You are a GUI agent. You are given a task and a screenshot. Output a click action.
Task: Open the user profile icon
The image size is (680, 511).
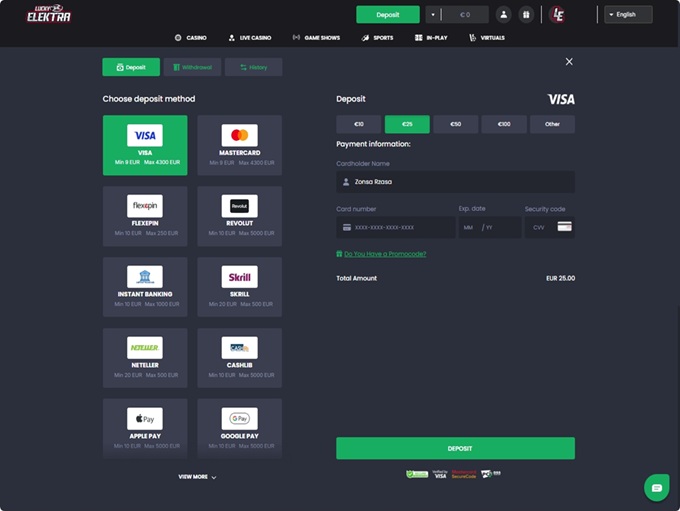(503, 15)
